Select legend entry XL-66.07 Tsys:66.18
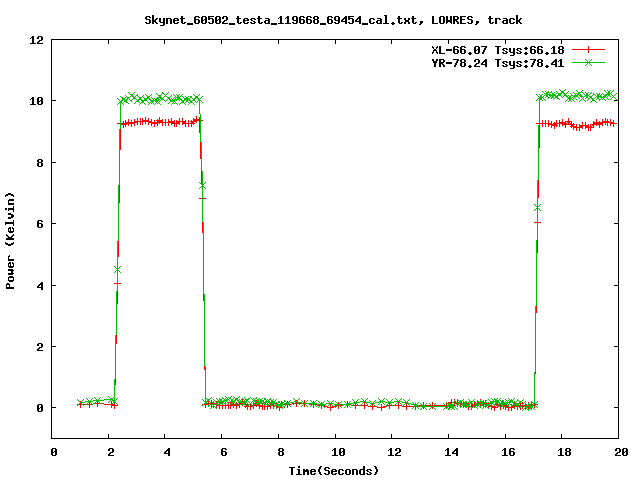 498,50
